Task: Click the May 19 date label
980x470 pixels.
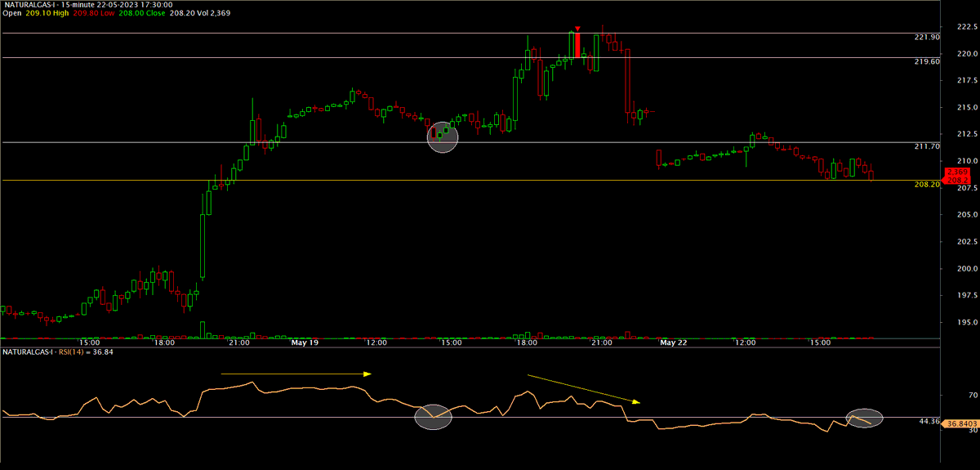Action: point(304,343)
